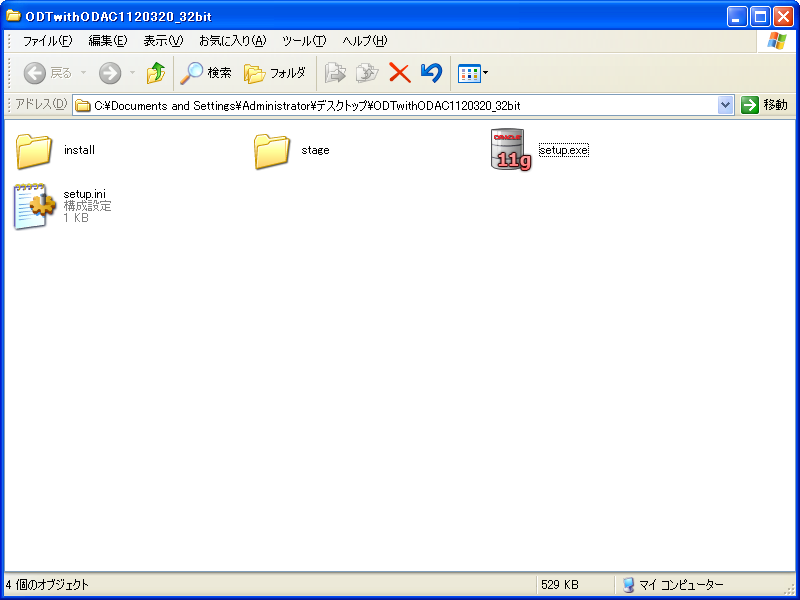Viewport: 800px width, 600px height.
Task: Open the install folder
Action: (x=34, y=150)
